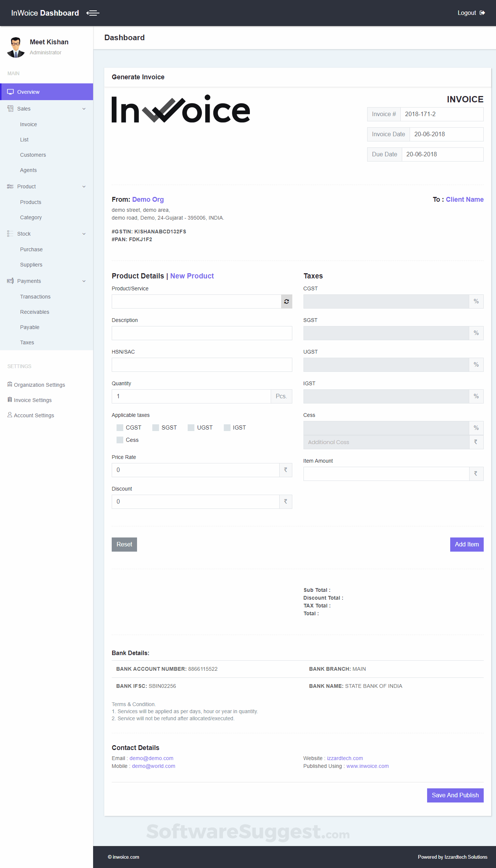Click the Account Settings user icon
The image size is (496, 868).
pos(10,415)
